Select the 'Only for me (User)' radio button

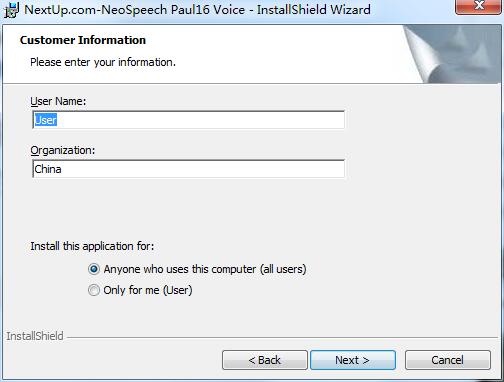pyautogui.click(x=94, y=290)
